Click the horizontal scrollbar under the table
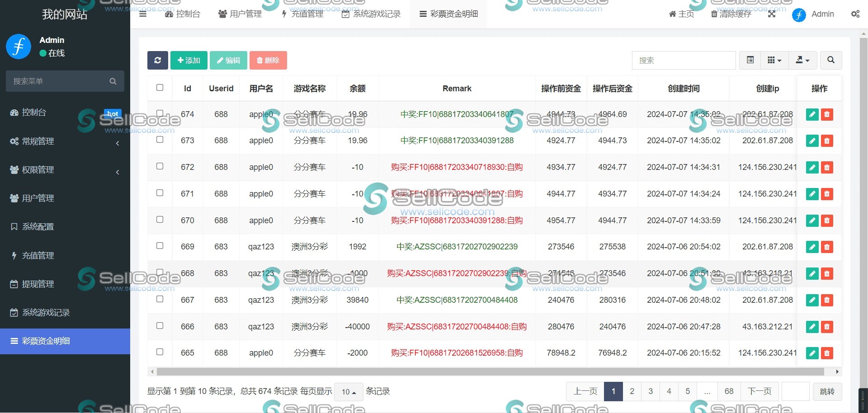Screen dimensions: 868x413 (490, 372)
